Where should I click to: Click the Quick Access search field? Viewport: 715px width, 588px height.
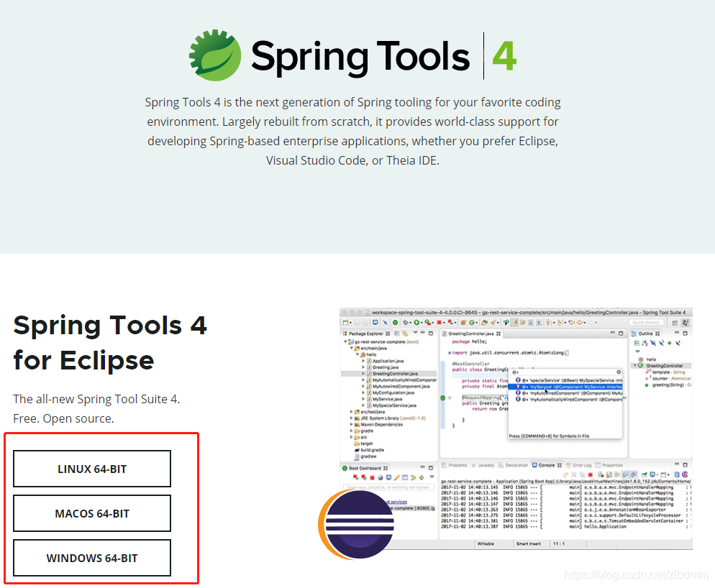[x=646, y=322]
